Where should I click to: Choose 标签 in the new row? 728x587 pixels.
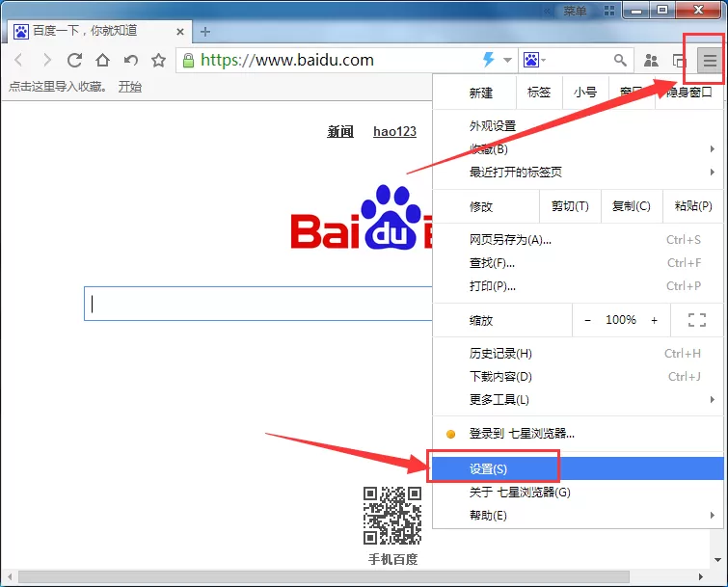pos(539,93)
